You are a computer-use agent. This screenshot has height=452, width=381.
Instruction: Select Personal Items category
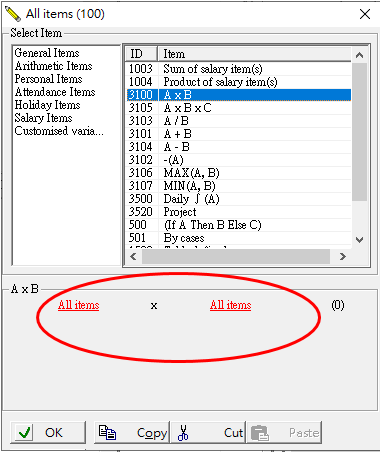[x=48, y=79]
